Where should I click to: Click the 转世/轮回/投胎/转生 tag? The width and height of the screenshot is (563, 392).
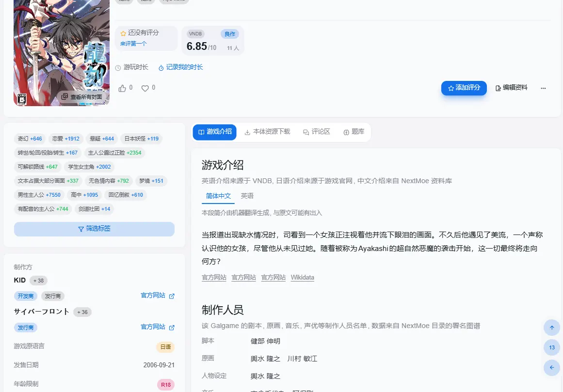coord(48,153)
